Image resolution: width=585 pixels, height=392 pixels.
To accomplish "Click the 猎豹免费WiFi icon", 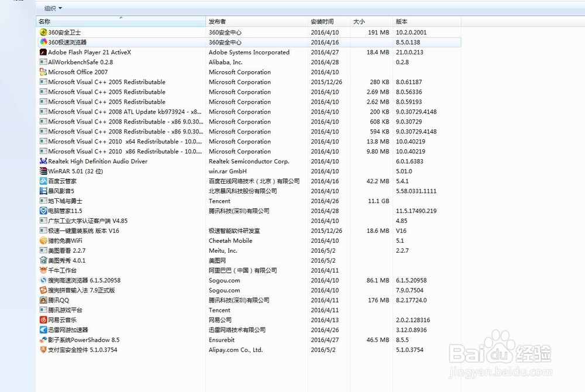I will click(x=43, y=240).
